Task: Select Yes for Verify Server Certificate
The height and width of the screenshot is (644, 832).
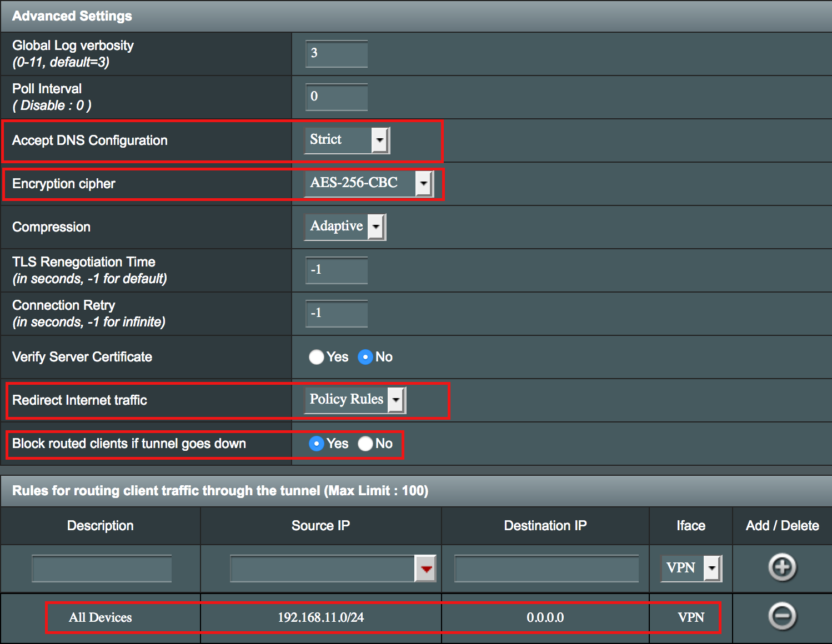Action: pos(317,357)
